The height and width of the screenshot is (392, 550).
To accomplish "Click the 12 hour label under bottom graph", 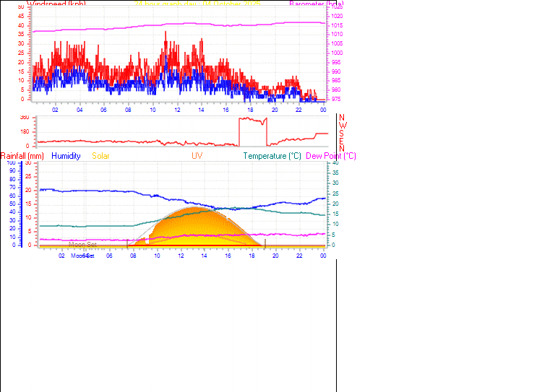I will (x=181, y=256).
